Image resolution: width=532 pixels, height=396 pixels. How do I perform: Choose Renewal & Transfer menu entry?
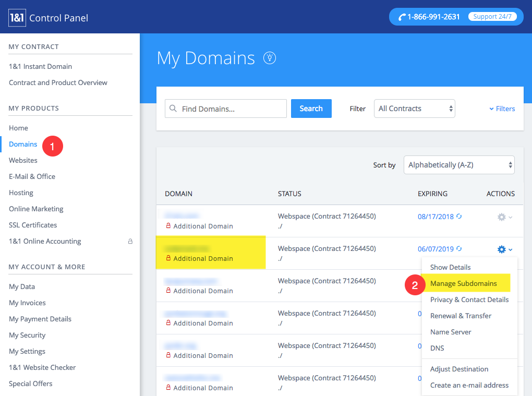tap(461, 316)
